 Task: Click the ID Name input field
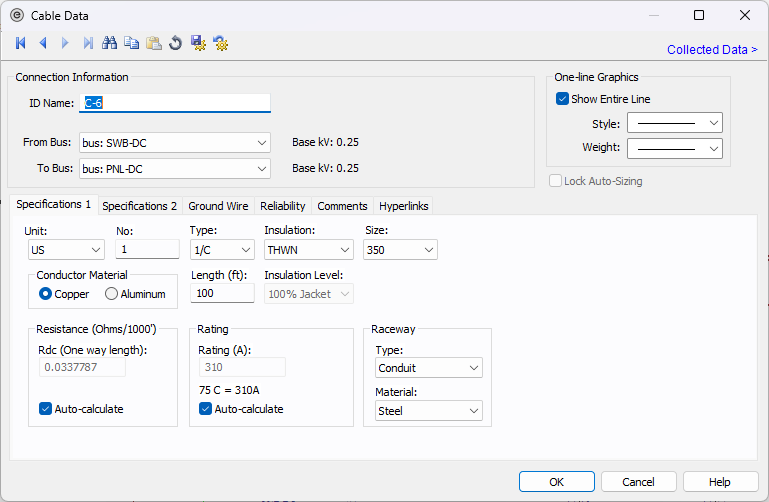tap(175, 103)
